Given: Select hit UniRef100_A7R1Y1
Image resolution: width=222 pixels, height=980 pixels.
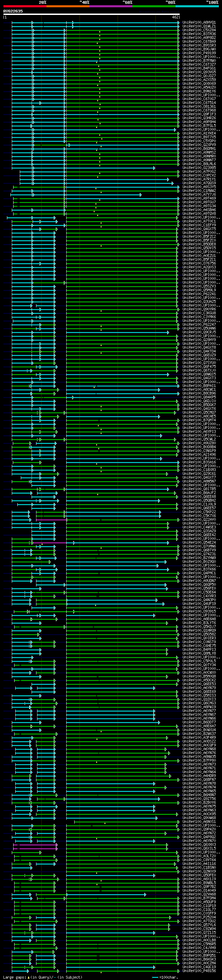Looking at the screenshot, I should click(199, 179).
